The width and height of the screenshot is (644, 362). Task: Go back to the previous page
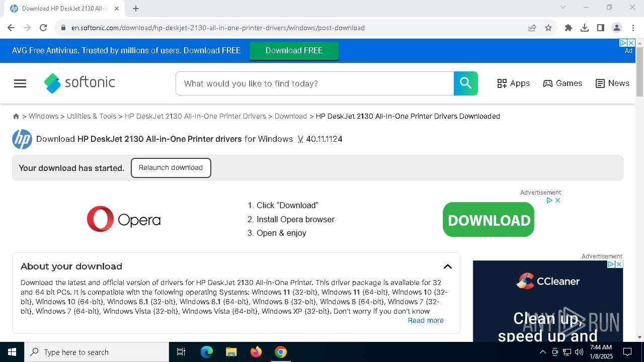coord(11,28)
